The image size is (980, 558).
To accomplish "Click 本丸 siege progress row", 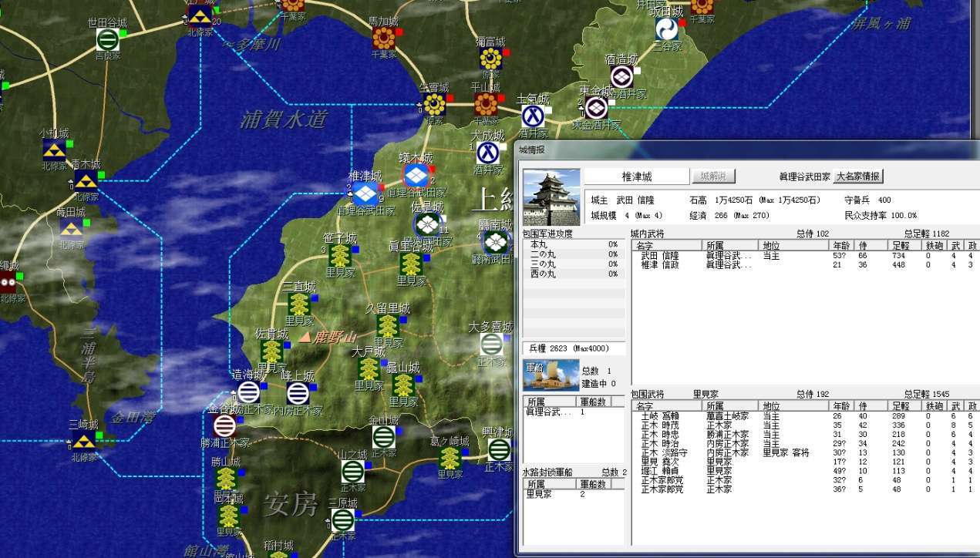I will 574,244.
